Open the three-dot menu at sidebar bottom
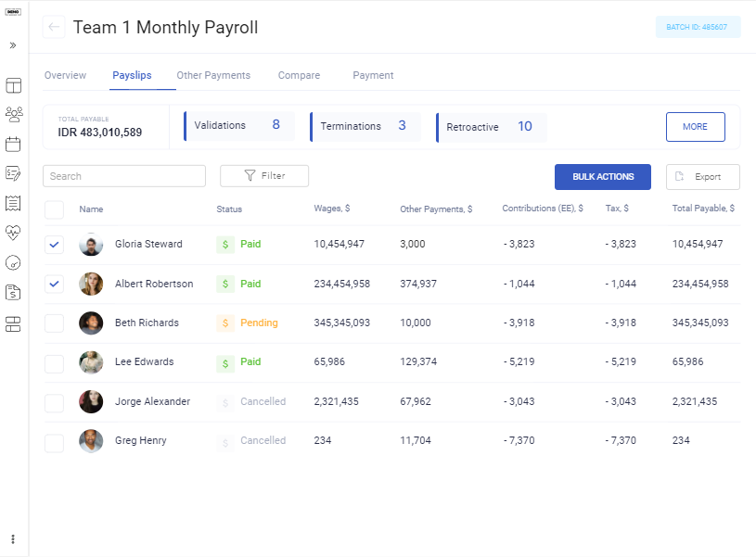 (x=13, y=538)
